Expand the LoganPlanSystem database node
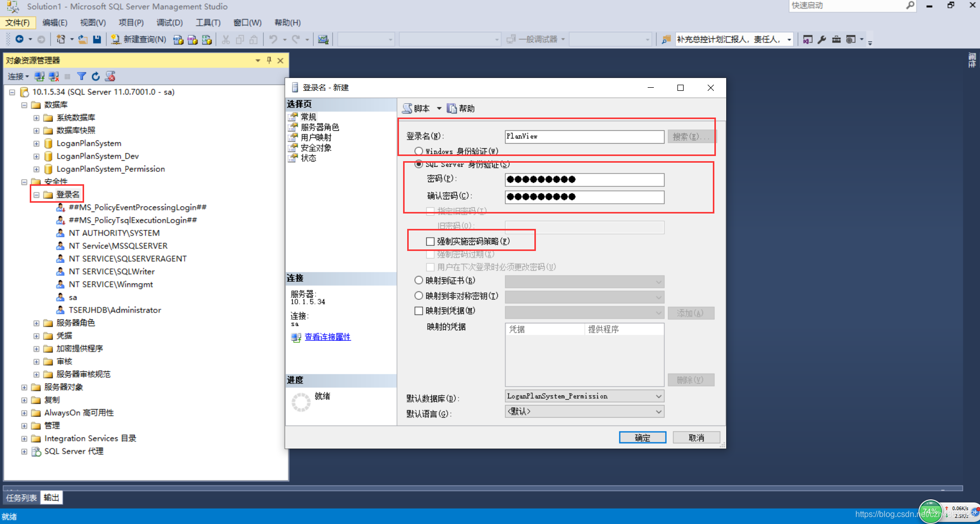This screenshot has height=524, width=980. click(36, 143)
